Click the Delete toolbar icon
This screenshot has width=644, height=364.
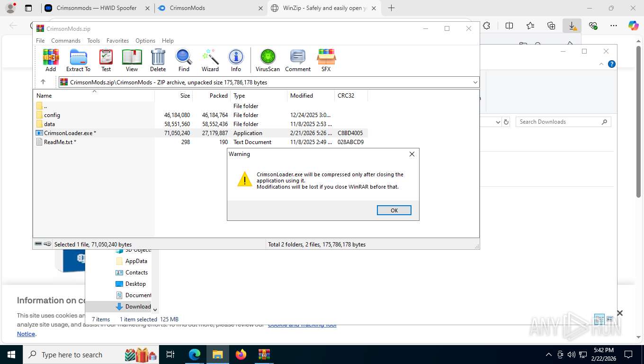coord(158,60)
